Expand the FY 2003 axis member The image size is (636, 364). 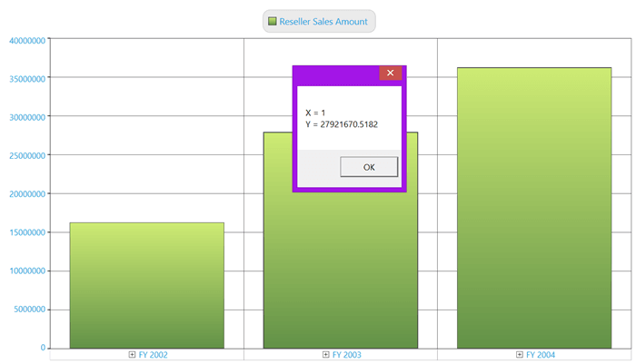(325, 355)
